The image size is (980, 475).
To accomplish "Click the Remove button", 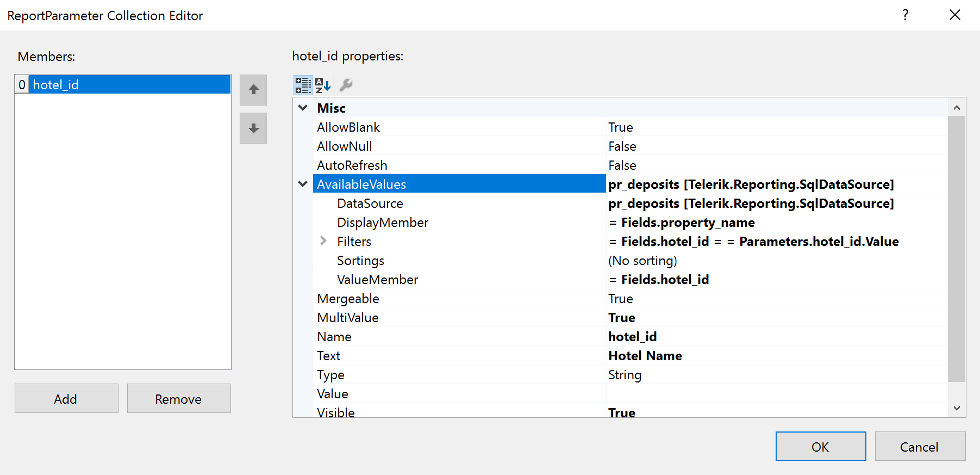I will coord(179,399).
